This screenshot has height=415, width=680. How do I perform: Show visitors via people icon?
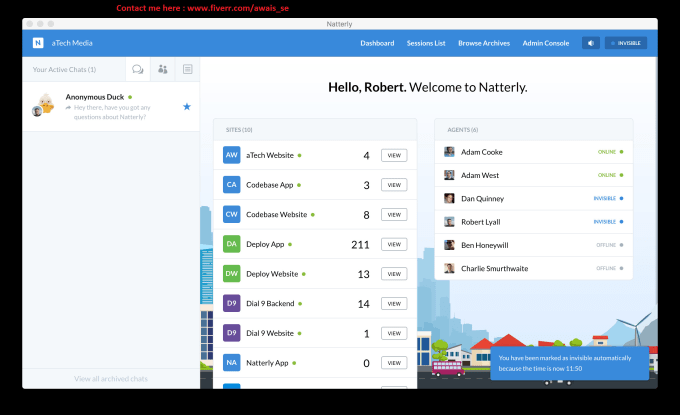(163, 69)
